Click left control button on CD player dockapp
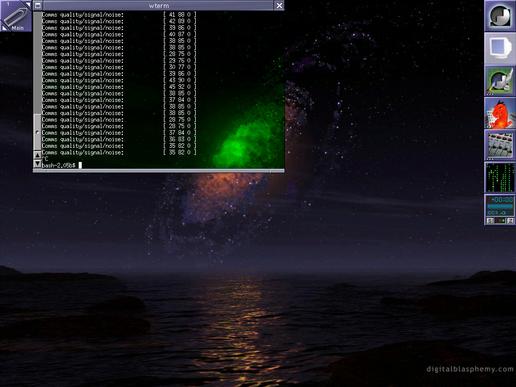Image resolution: width=516 pixels, height=387 pixels. pos(490,221)
